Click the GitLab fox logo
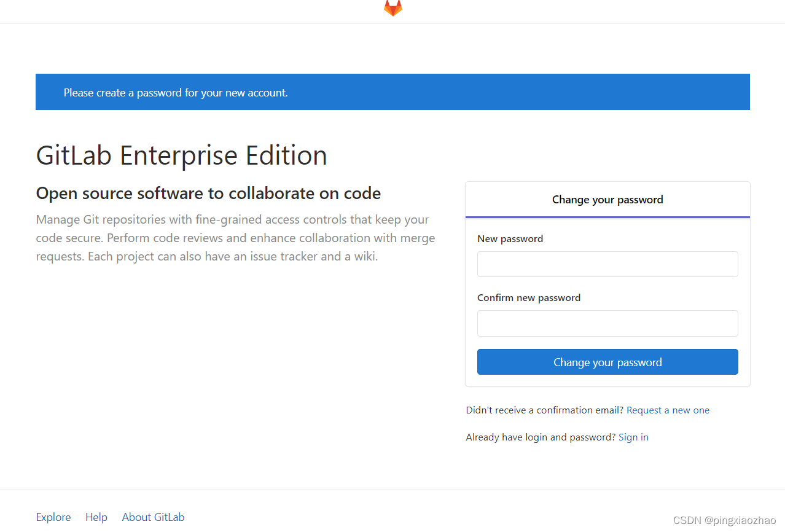The image size is (785, 532). (393, 8)
